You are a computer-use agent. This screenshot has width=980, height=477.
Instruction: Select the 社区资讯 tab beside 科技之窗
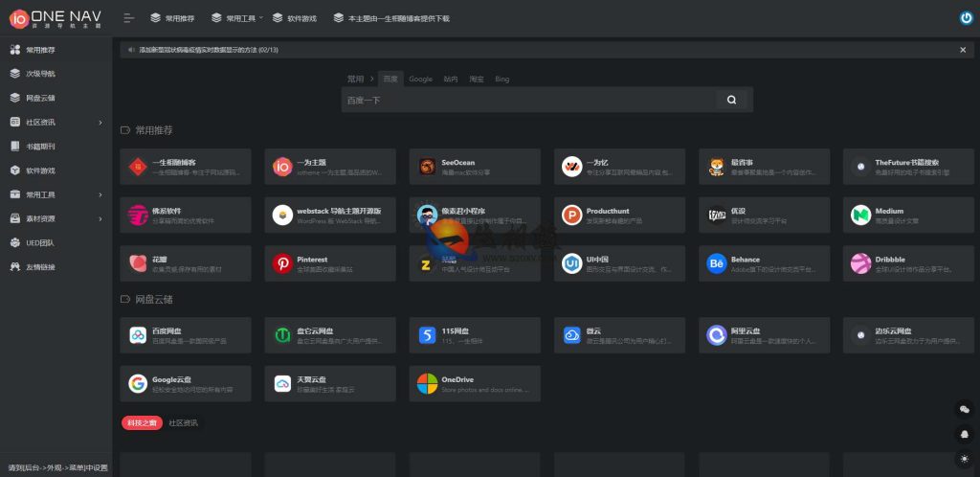(x=183, y=423)
